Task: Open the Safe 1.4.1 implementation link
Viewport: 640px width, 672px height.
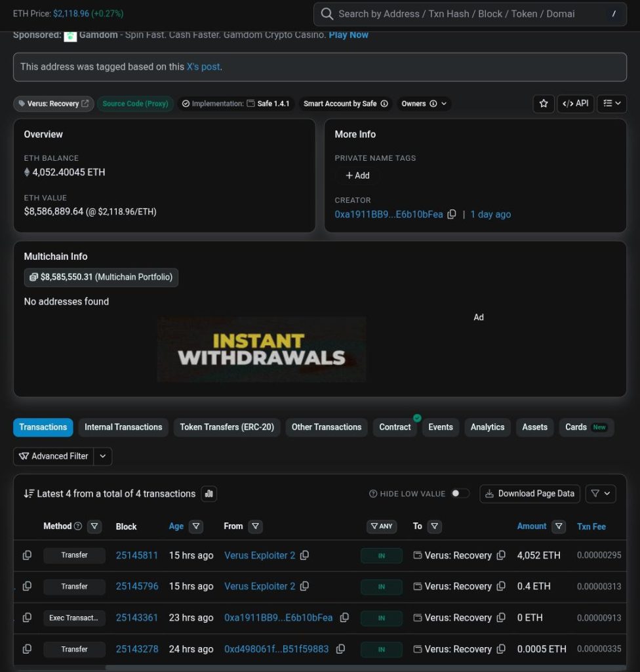Action: tap(273, 104)
